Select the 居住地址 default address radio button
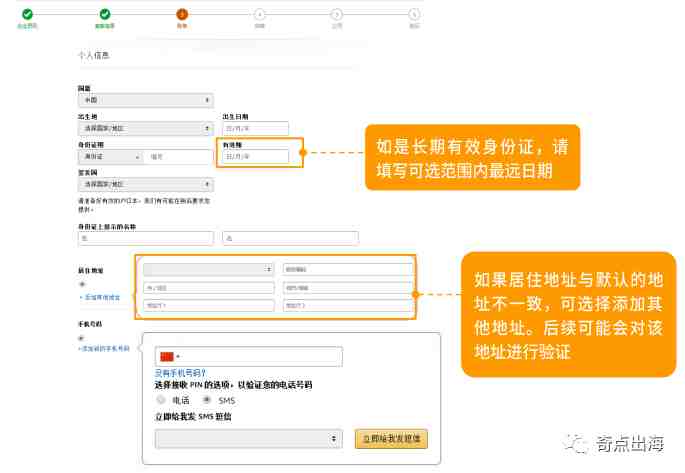The image size is (685, 473). point(82,284)
